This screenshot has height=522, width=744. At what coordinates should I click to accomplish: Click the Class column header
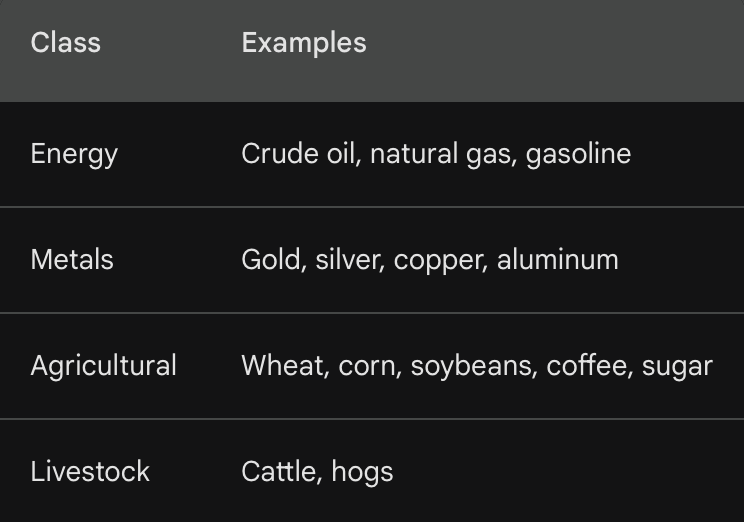(x=66, y=43)
